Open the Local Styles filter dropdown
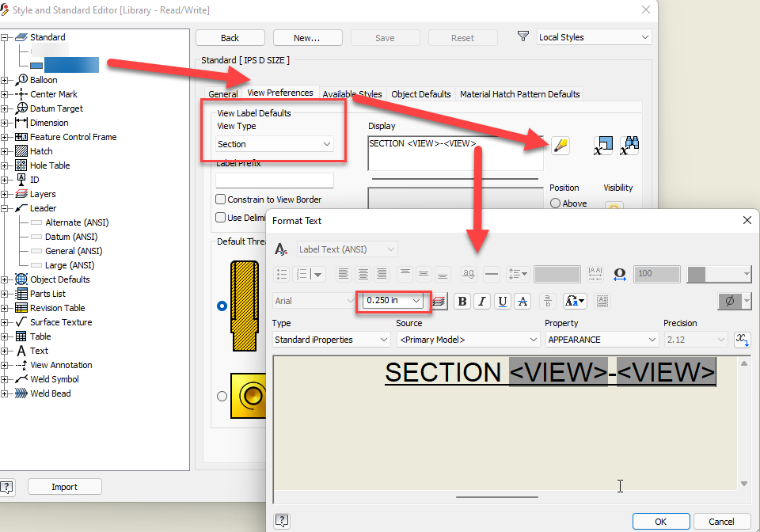The image size is (760, 532). coord(594,37)
